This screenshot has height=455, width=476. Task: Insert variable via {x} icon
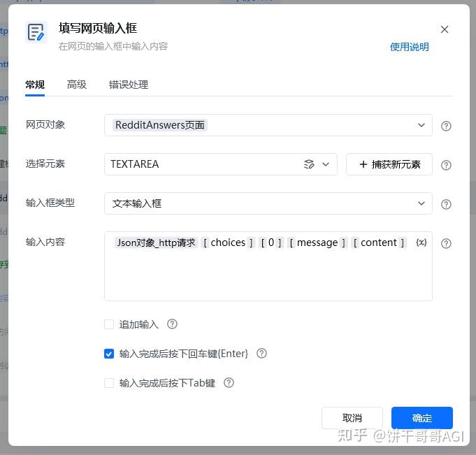click(421, 243)
